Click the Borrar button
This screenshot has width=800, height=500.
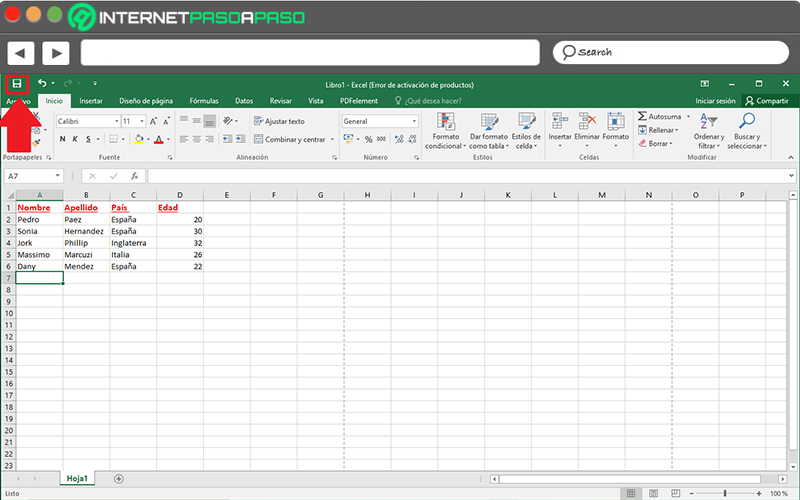pyautogui.click(x=656, y=144)
